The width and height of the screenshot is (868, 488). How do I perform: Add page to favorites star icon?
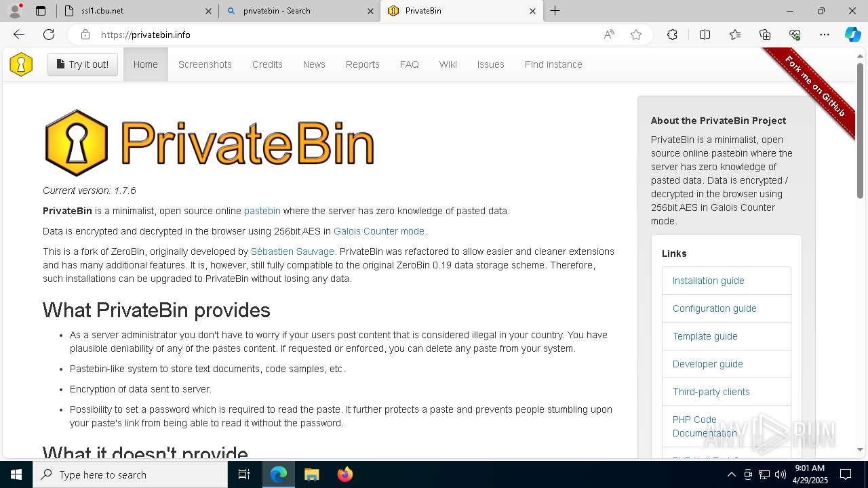click(x=636, y=35)
